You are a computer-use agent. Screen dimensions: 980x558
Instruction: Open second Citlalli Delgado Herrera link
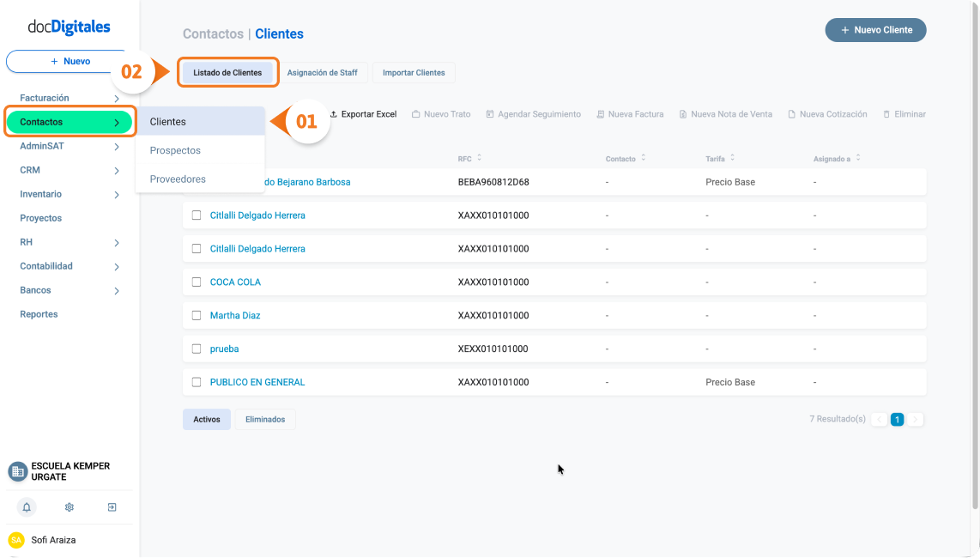[x=257, y=249]
